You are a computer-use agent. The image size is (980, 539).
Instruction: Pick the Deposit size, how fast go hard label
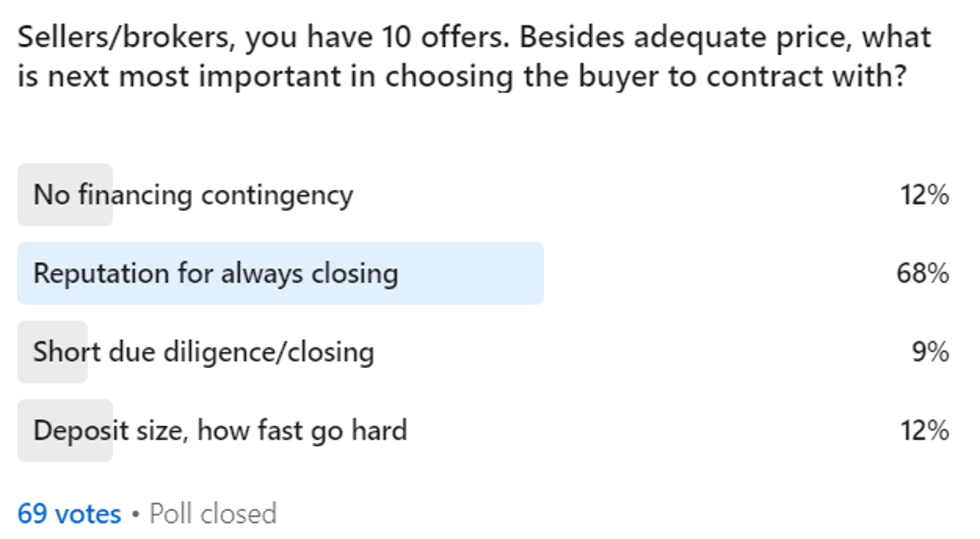click(x=220, y=430)
